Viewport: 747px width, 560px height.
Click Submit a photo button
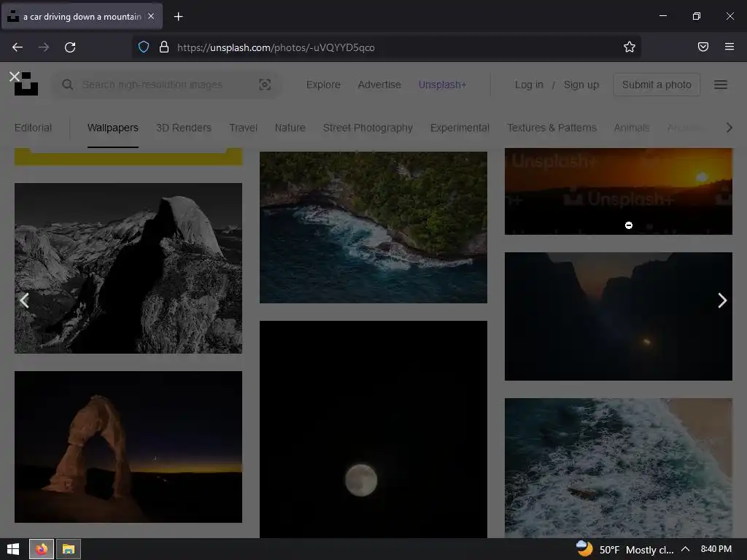(x=657, y=85)
